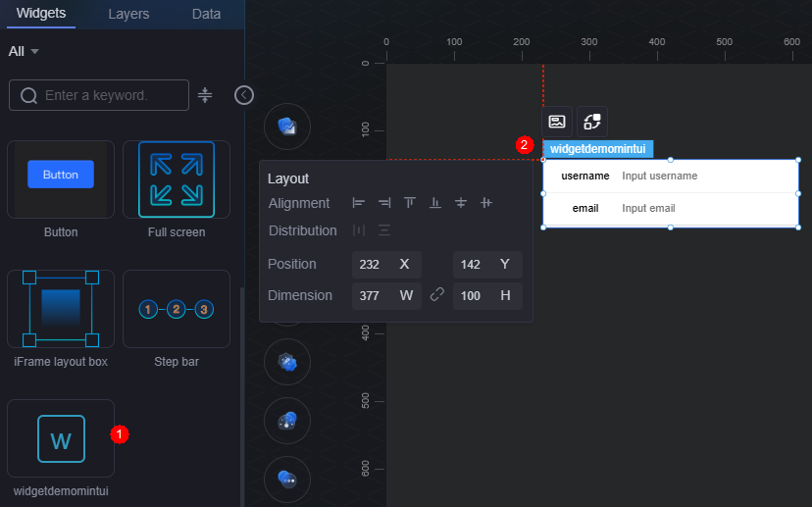The width and height of the screenshot is (812, 507).
Task: Click the Y position field
Action: pyautogui.click(x=487, y=265)
